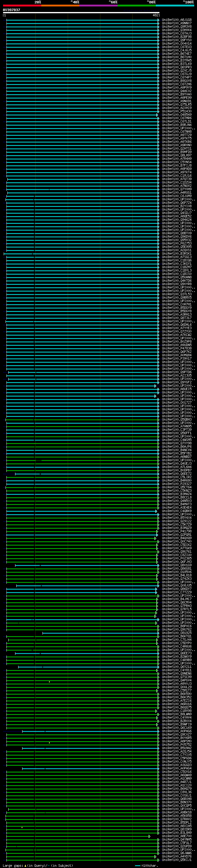Select the UniRef100_Q4AC02 label
The height and width of the screenshot is (868, 197).
(x=177, y=91)
